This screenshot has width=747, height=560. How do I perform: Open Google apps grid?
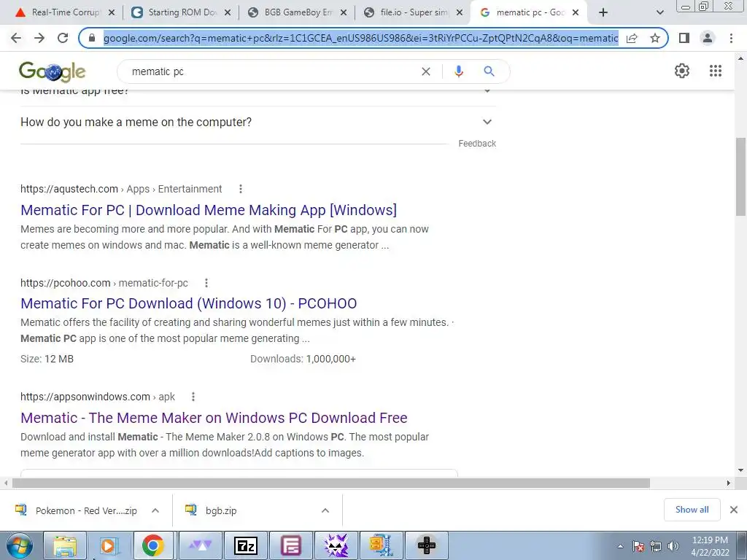[715, 71]
